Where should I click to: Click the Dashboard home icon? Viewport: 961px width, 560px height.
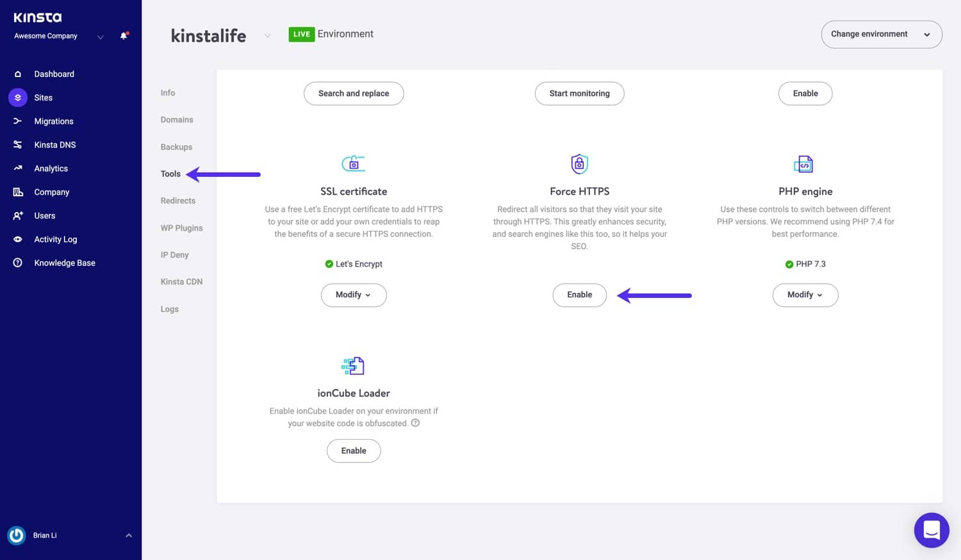point(18,74)
